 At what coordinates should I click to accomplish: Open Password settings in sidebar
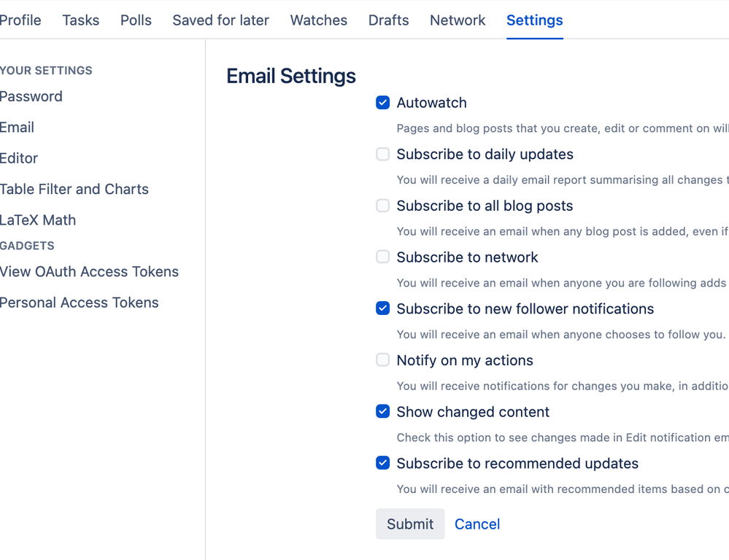click(31, 96)
